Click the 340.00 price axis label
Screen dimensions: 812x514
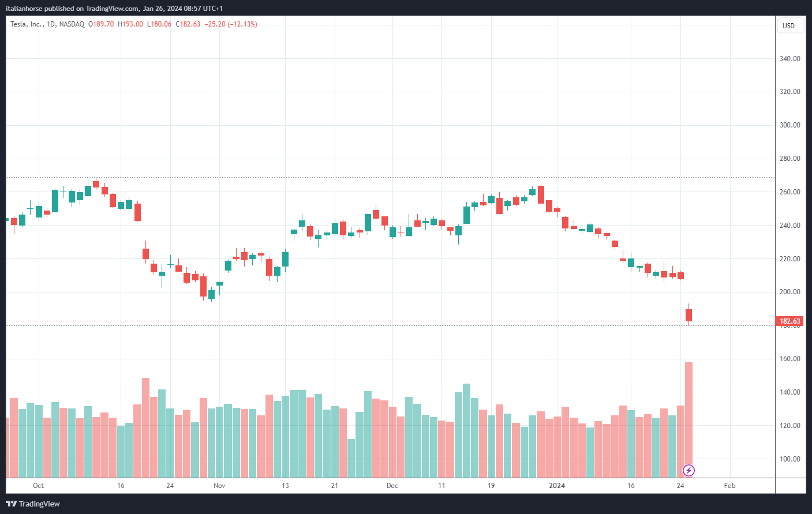(790, 59)
